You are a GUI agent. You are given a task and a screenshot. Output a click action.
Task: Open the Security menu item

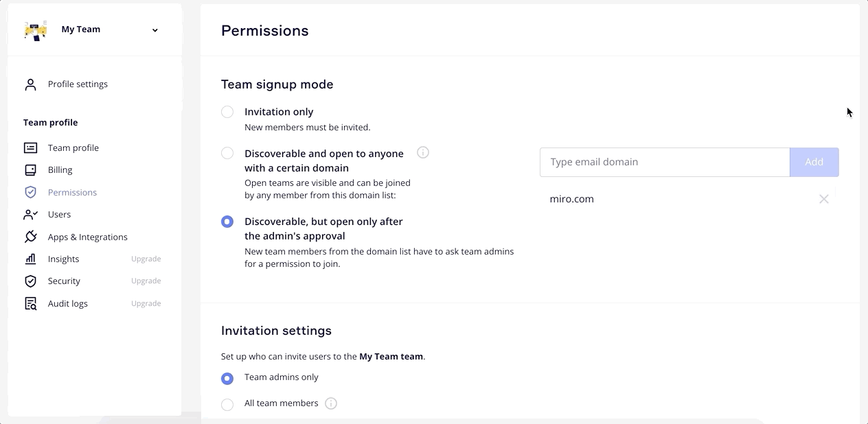64,281
